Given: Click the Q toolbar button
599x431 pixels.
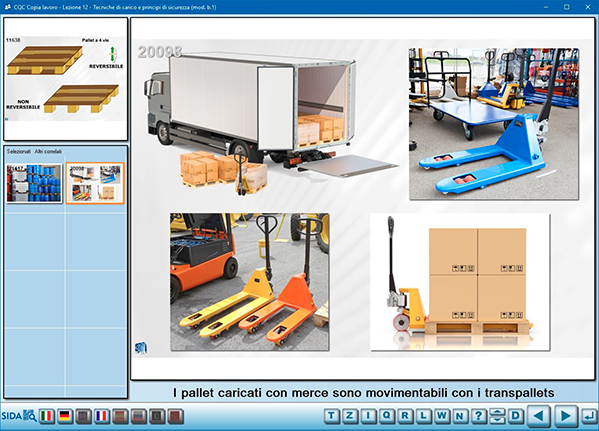Looking at the screenshot, I should point(386,416).
